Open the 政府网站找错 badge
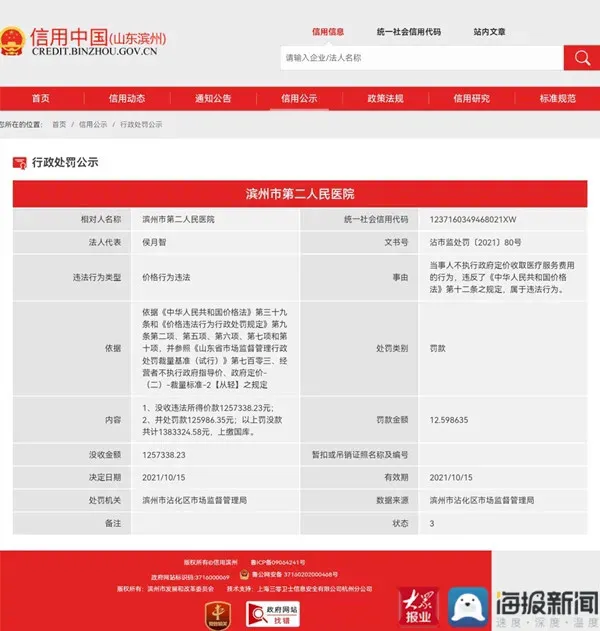Viewport: 600px width, 631px height. tap(273, 615)
